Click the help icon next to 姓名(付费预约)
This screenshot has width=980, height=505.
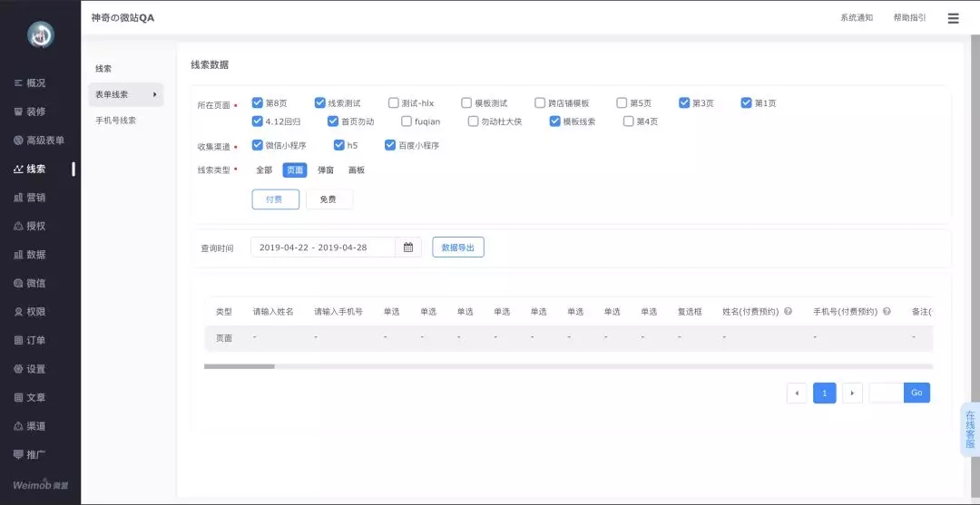788,311
